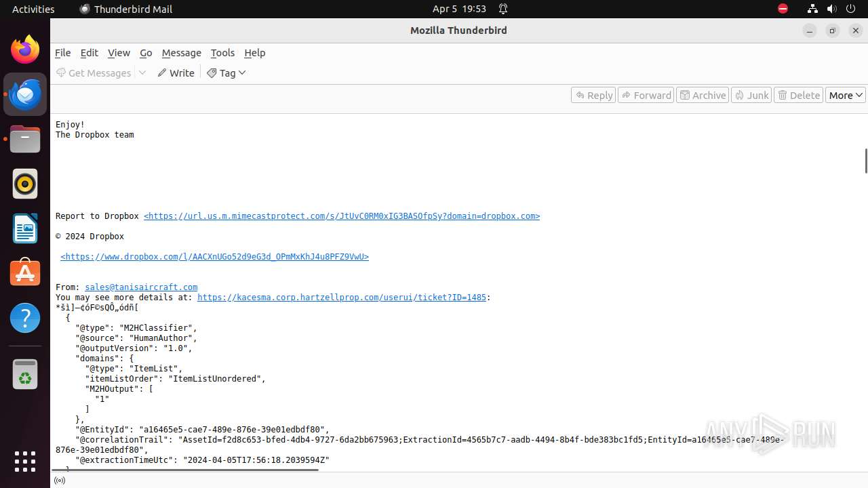Mark the message as Junk

click(x=751, y=95)
